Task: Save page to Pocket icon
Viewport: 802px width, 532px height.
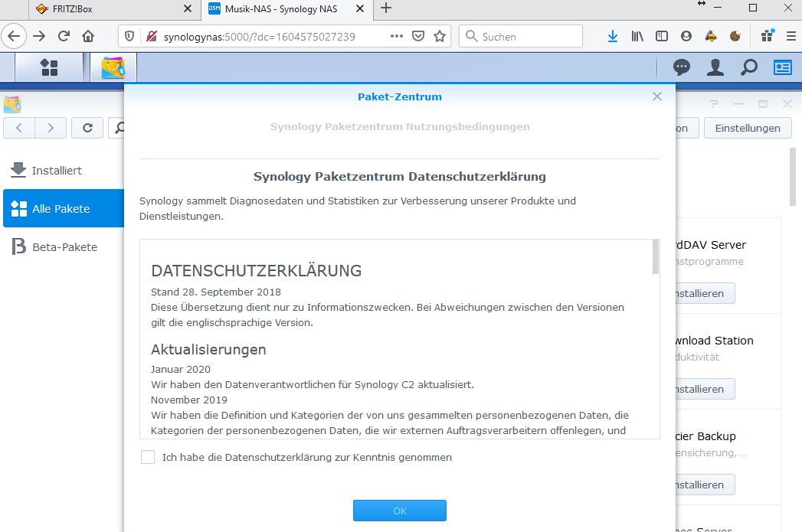Action: (x=418, y=36)
